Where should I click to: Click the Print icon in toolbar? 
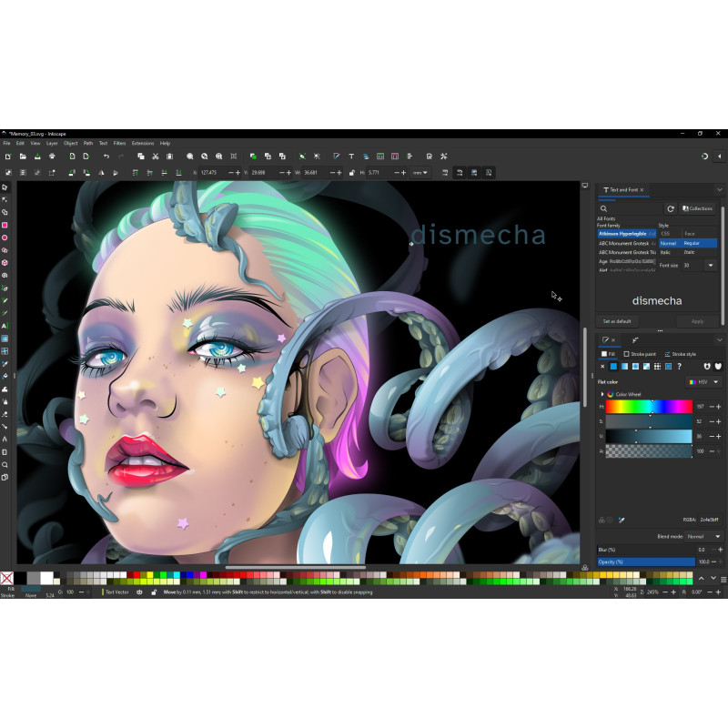[52, 157]
